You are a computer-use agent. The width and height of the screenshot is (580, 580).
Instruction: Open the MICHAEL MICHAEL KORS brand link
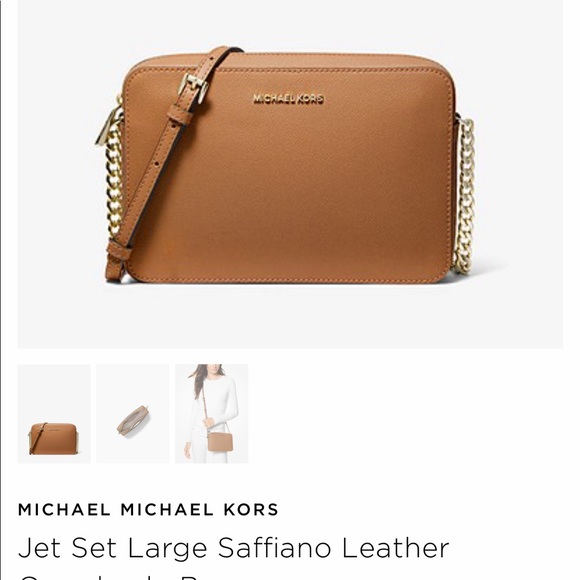148,509
